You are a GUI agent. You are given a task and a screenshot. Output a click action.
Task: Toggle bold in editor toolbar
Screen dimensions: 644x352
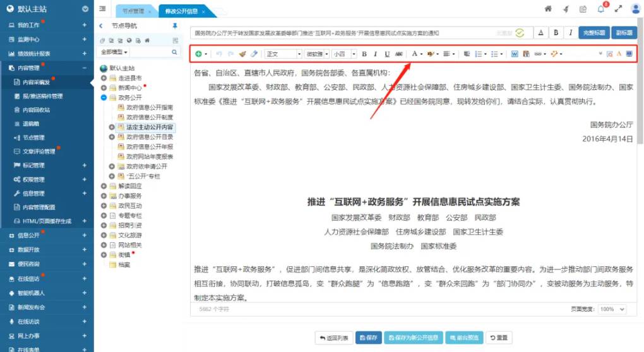click(x=364, y=54)
